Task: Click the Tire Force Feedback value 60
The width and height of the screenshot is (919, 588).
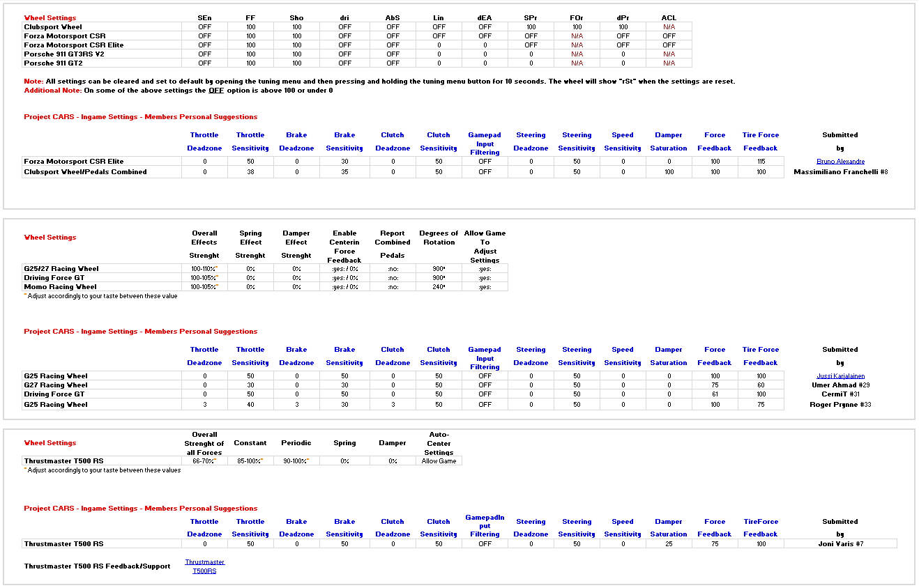Action: 761,385
